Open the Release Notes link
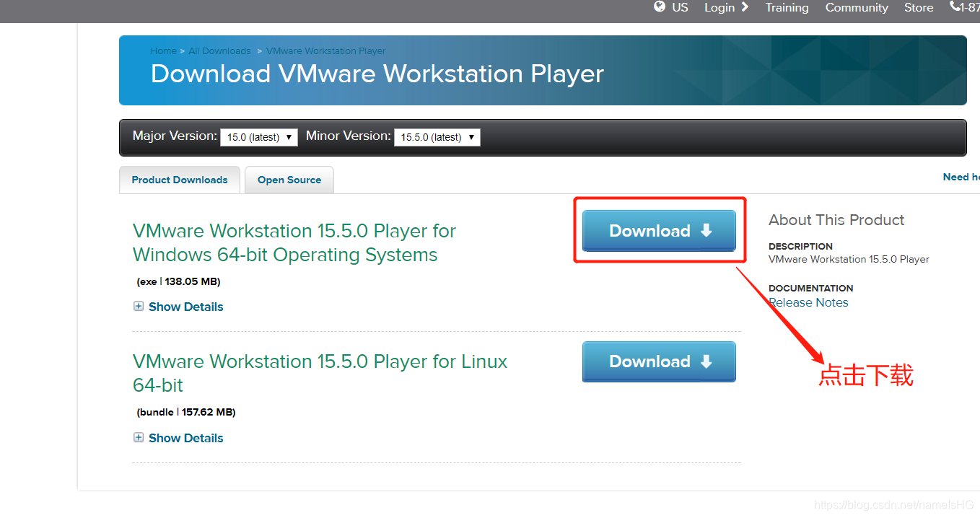 pos(808,303)
